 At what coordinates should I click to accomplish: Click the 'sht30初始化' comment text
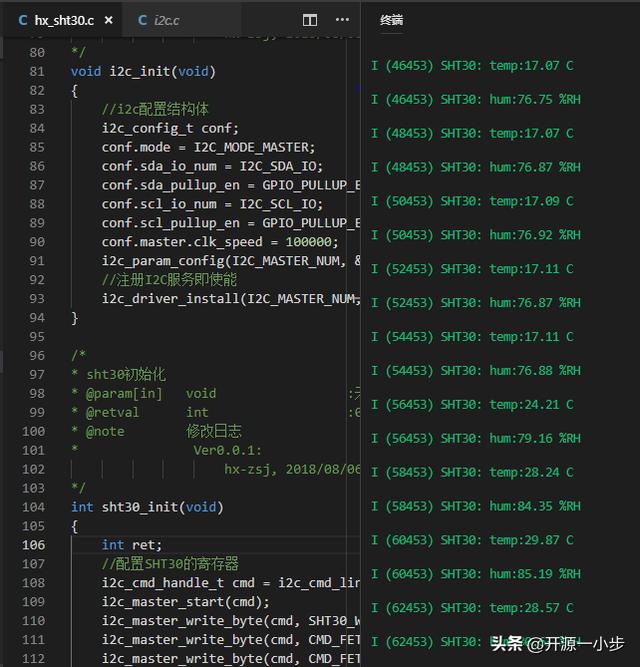pyautogui.click(x=126, y=374)
